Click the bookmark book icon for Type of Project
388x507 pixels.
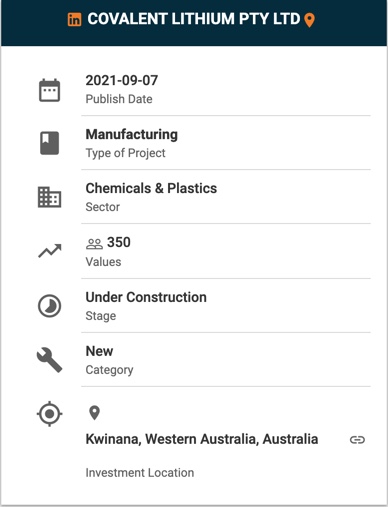[50, 143]
